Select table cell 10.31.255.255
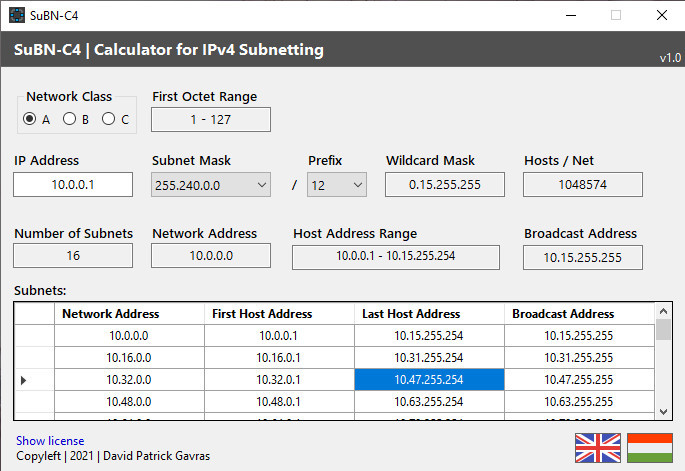 (579, 358)
